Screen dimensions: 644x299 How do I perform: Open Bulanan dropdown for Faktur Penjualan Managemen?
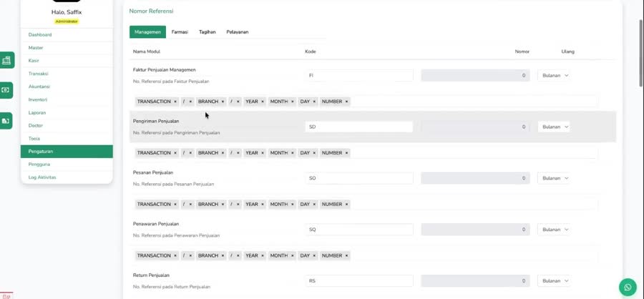pyautogui.click(x=554, y=76)
